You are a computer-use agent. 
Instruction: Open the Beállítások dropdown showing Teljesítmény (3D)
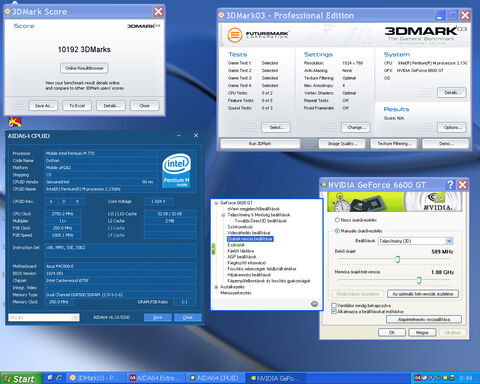(416, 241)
